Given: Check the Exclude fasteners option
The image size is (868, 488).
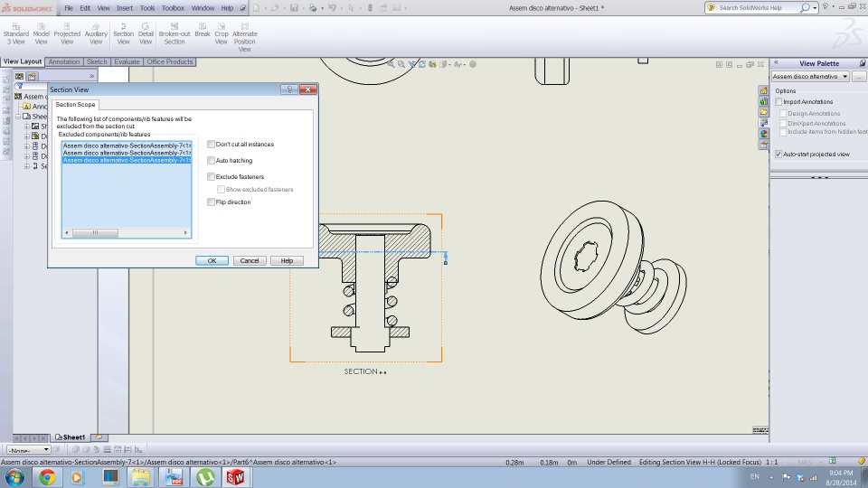Looking at the screenshot, I should point(211,176).
